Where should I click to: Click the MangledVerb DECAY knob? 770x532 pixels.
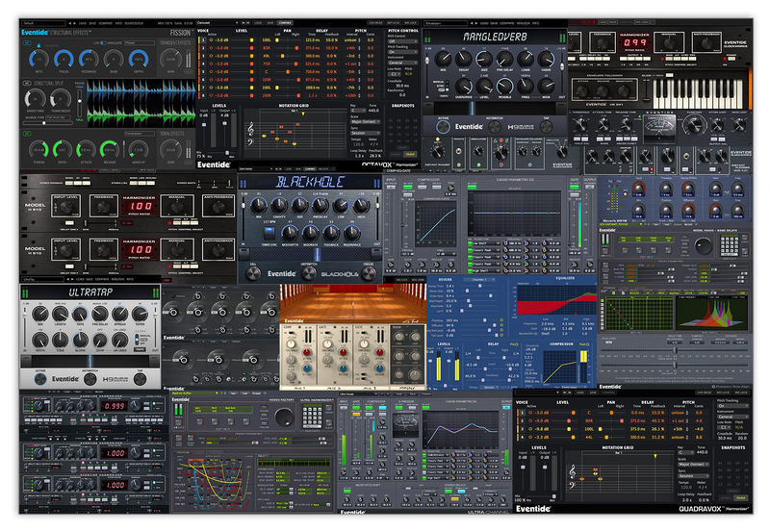coord(464,60)
